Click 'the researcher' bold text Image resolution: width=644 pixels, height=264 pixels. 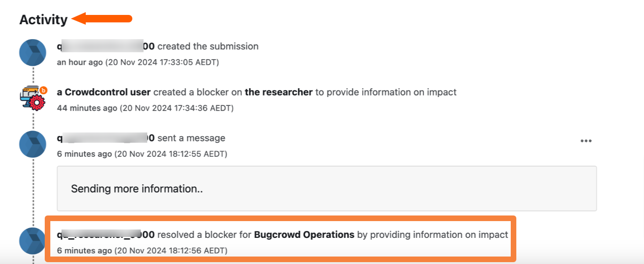coord(279,92)
